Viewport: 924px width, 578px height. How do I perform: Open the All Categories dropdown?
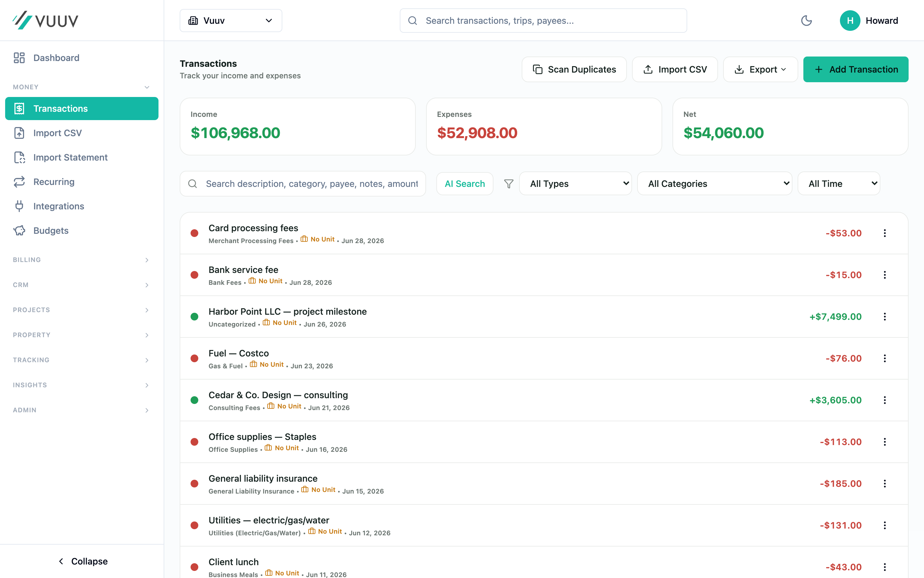714,184
